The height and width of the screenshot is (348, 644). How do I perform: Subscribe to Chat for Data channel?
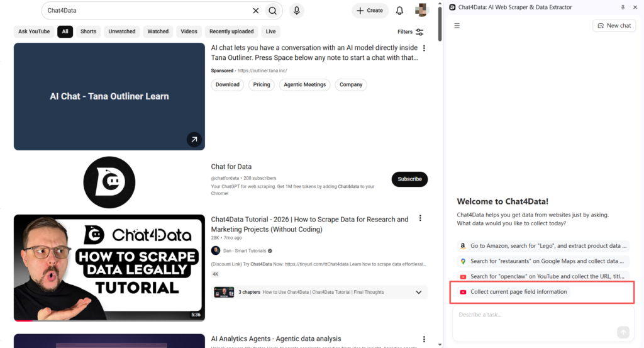click(x=409, y=179)
